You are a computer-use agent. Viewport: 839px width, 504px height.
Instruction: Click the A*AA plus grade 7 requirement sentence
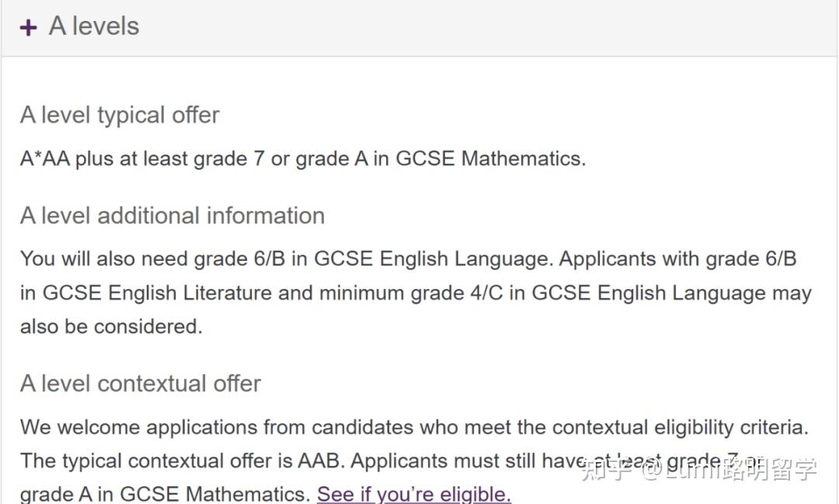pyautogui.click(x=303, y=158)
